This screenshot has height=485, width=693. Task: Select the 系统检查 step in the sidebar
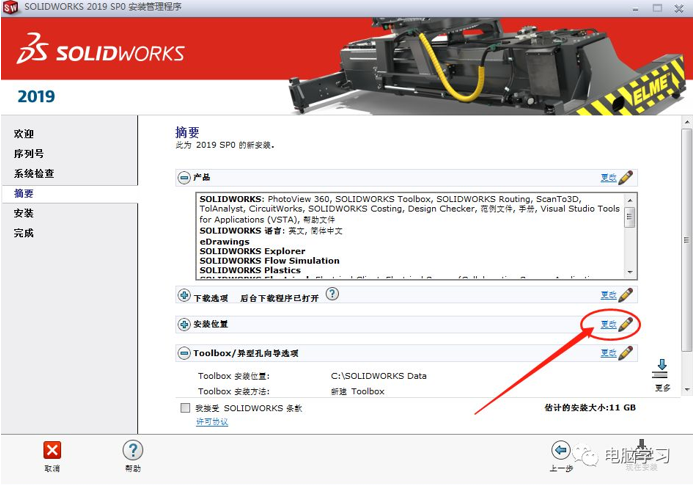[x=34, y=173]
